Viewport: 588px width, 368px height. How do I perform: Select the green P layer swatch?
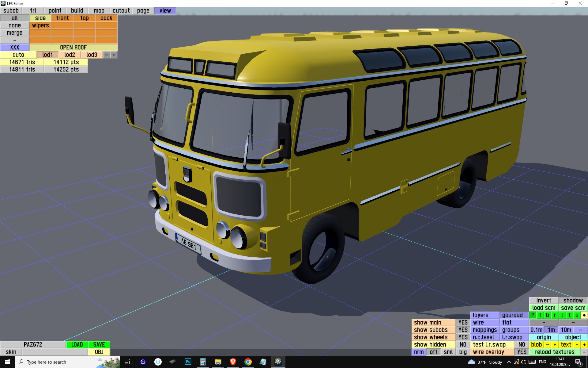[x=533, y=315]
